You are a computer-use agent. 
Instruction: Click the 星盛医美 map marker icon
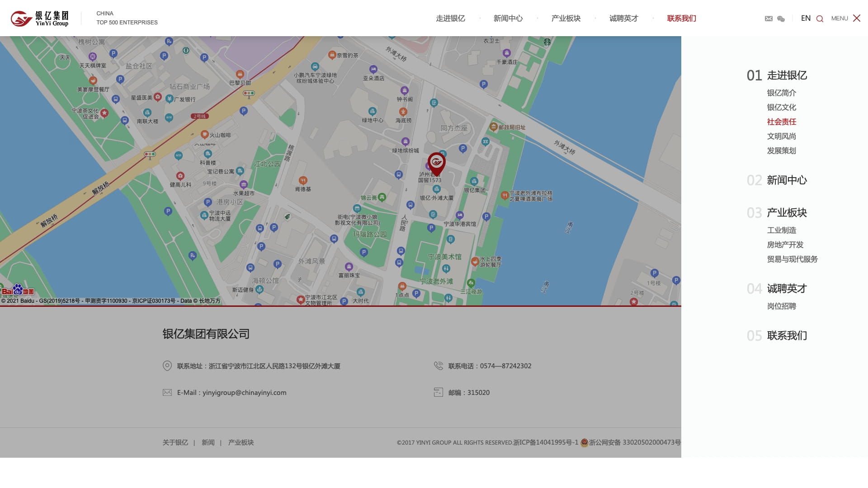click(158, 97)
